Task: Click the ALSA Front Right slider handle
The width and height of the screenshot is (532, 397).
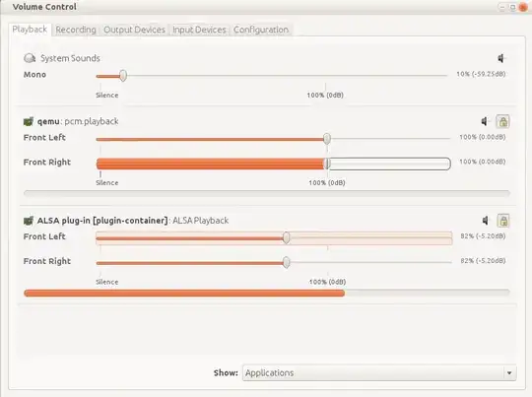Action: coord(287,262)
